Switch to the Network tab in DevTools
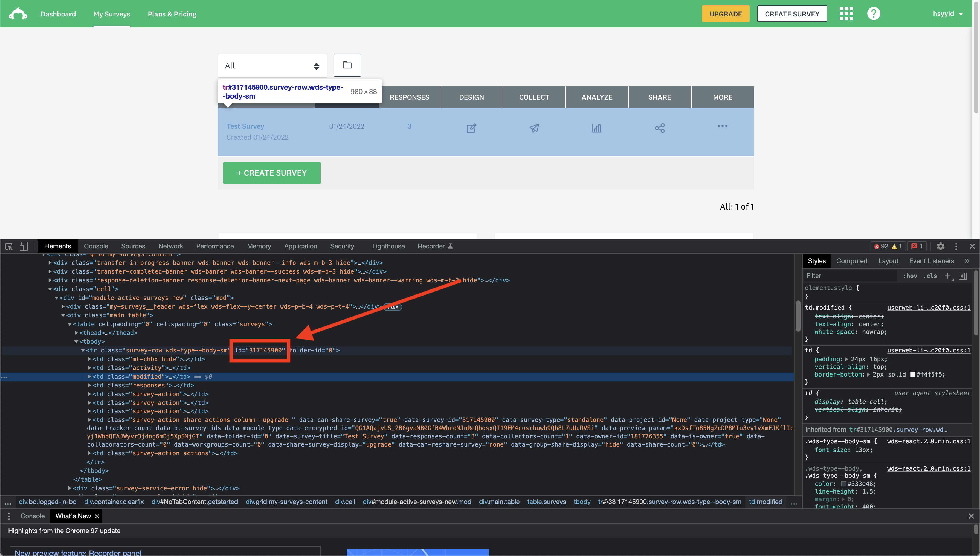980x556 pixels. tap(170, 246)
